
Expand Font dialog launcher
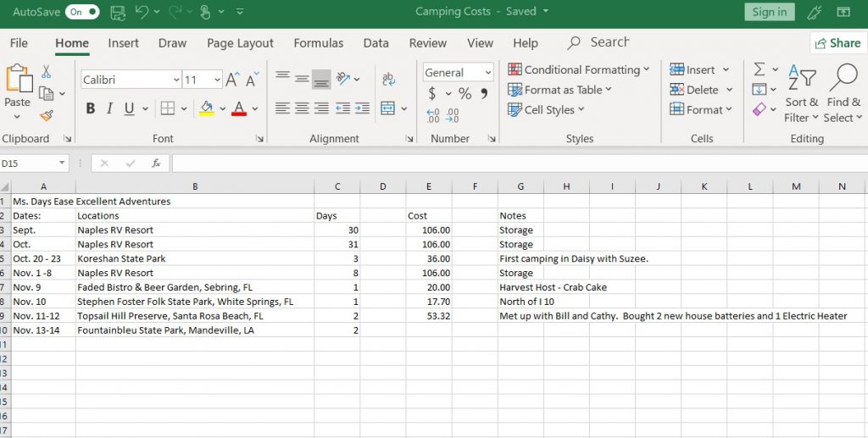pos(259,139)
